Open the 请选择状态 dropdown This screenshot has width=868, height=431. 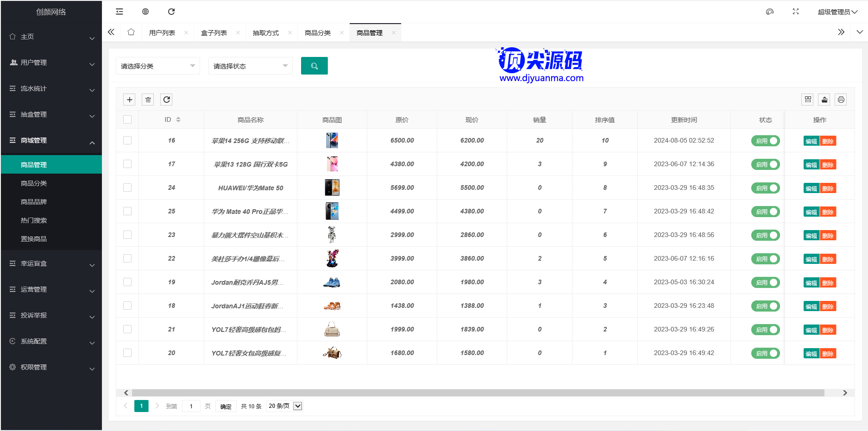click(250, 66)
